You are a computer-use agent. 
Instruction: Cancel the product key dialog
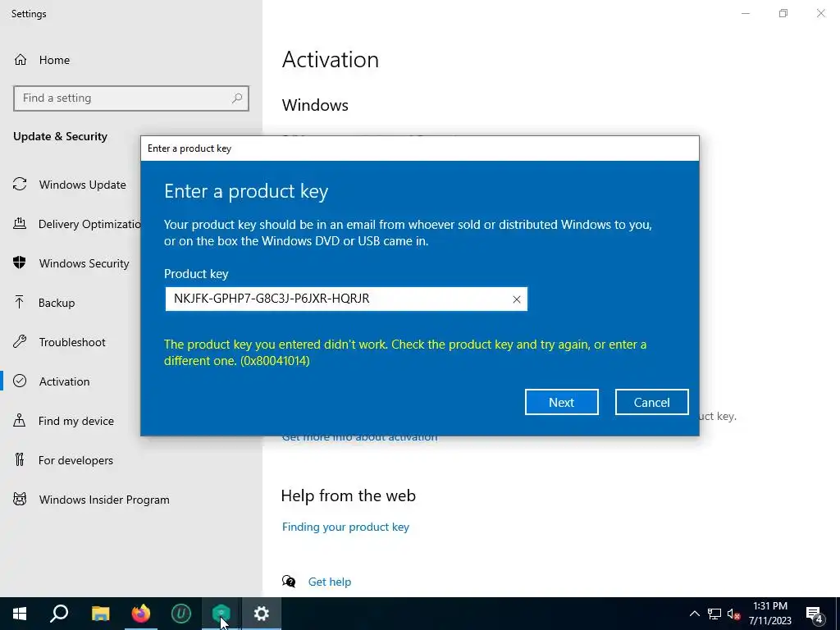point(651,402)
